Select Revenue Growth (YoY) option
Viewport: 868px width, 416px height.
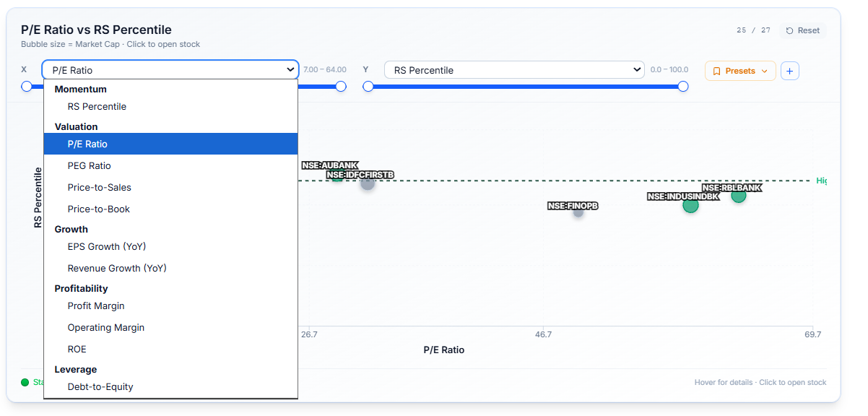[170, 268]
